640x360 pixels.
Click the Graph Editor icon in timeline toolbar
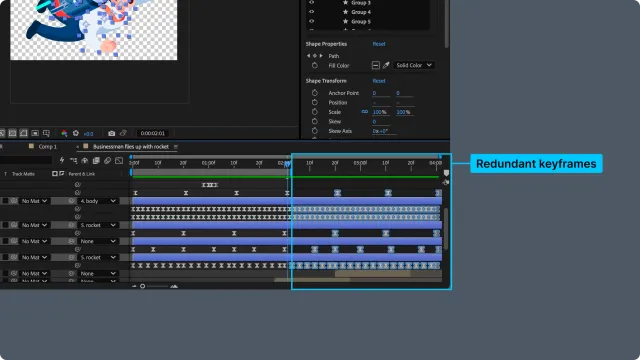pyautogui.click(x=119, y=160)
